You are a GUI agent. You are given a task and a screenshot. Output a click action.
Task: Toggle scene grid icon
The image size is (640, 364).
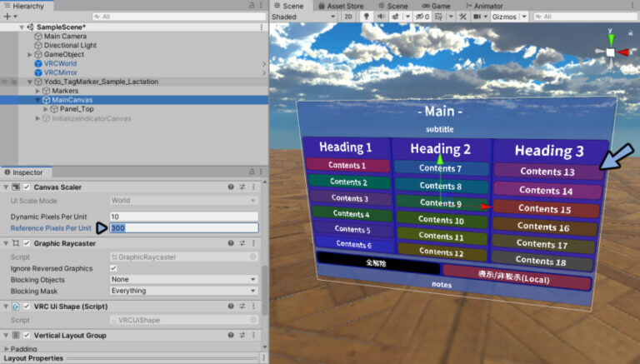pos(439,17)
